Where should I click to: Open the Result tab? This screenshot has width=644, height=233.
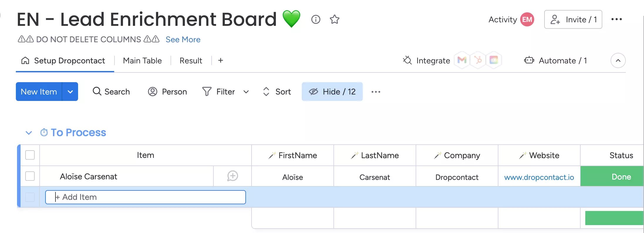(x=191, y=60)
